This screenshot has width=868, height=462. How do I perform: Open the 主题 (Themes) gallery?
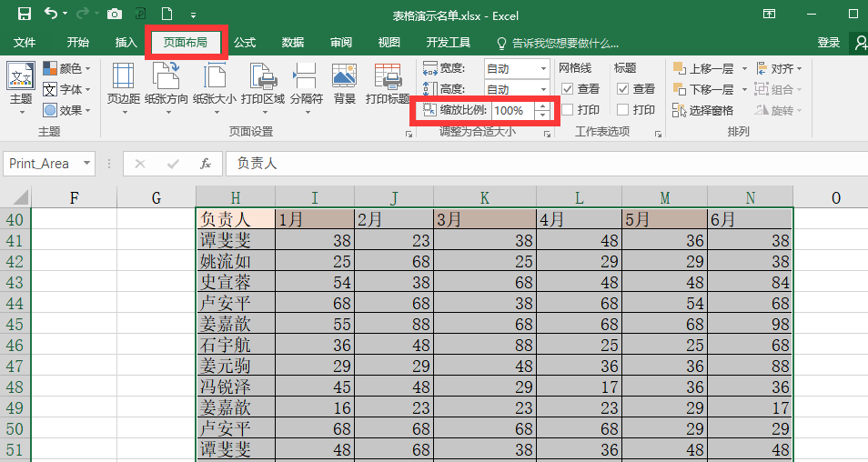(21, 88)
